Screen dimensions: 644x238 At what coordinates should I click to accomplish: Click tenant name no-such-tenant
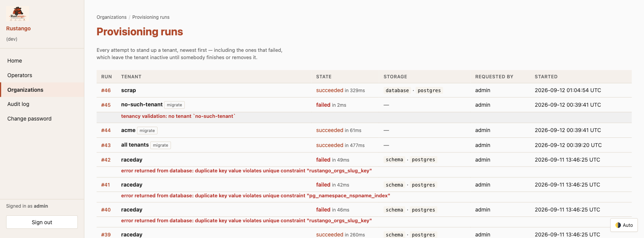[x=142, y=104]
